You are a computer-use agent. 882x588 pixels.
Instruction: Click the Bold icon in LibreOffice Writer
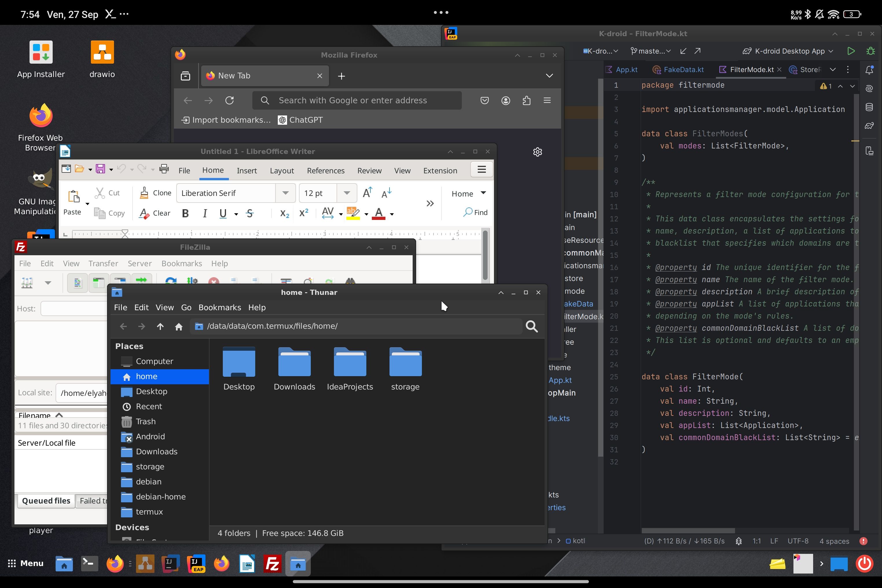coord(185,213)
